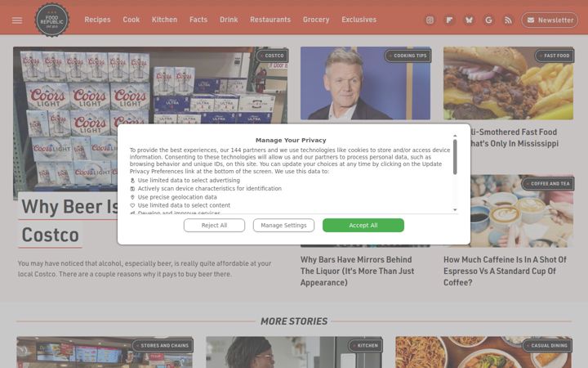Open the Restaurants menu

pyautogui.click(x=270, y=20)
